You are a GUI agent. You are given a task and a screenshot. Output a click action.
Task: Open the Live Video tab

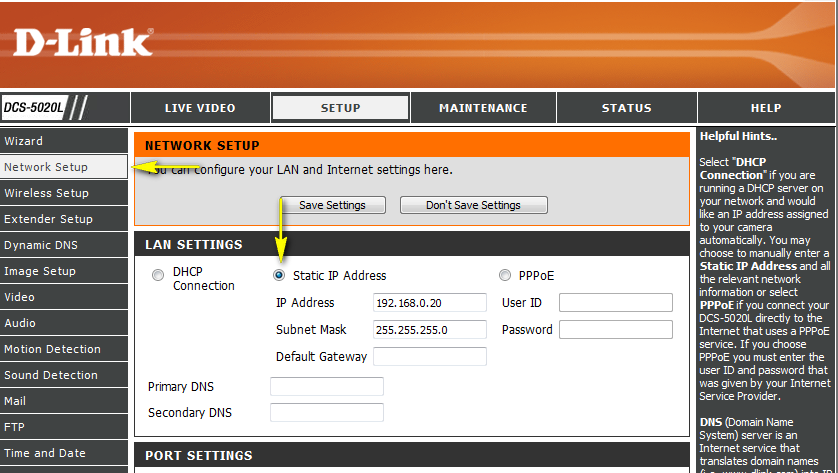pyautogui.click(x=200, y=108)
